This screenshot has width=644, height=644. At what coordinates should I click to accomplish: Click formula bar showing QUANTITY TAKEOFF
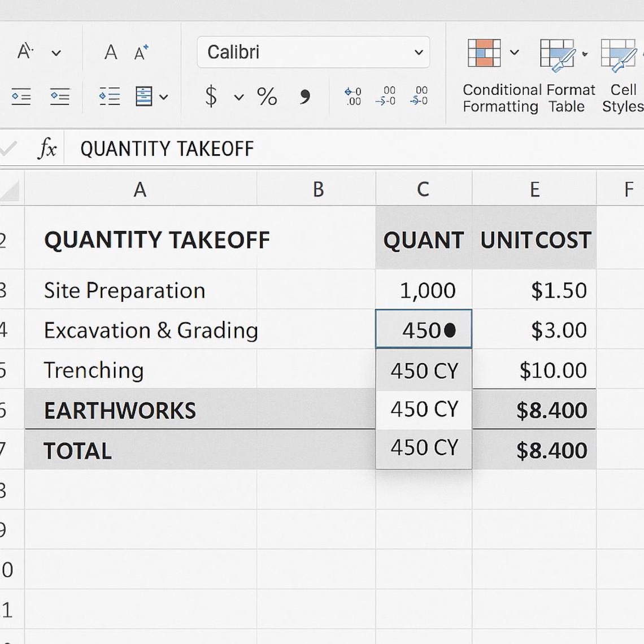point(353,148)
